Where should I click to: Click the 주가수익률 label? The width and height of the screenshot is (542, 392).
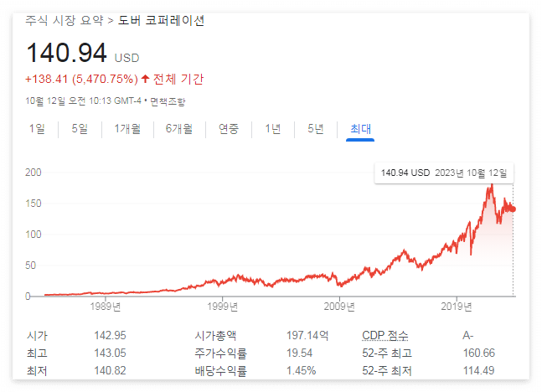tap(220, 353)
